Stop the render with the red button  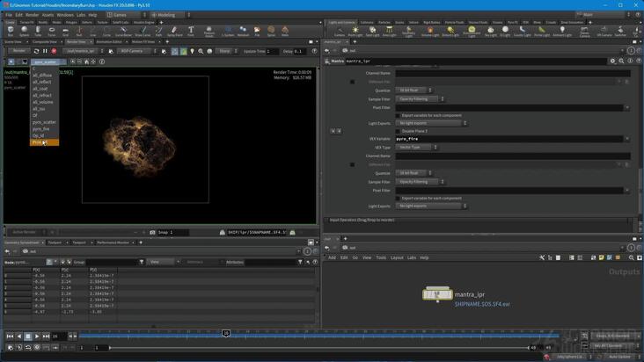coord(54,51)
